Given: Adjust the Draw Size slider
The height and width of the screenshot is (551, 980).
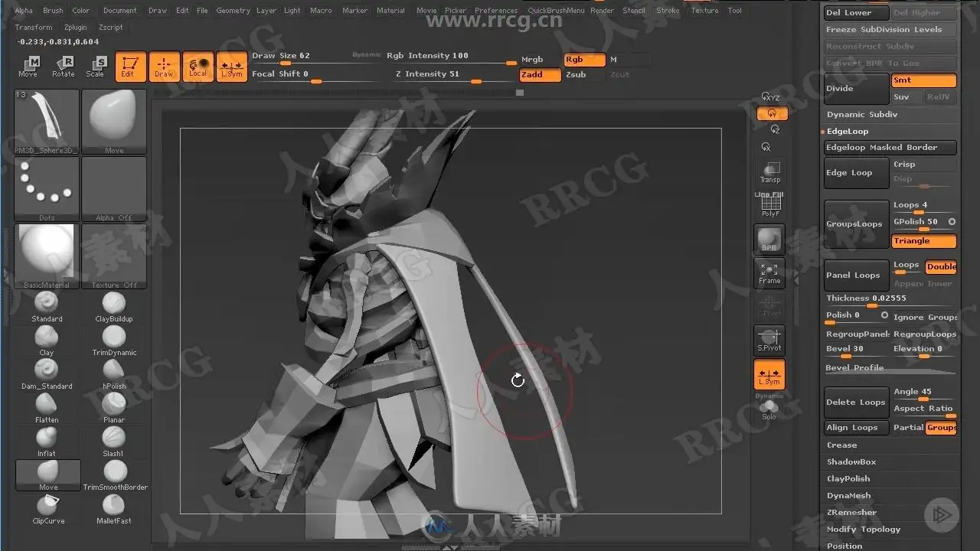Looking at the screenshot, I should (315, 57).
